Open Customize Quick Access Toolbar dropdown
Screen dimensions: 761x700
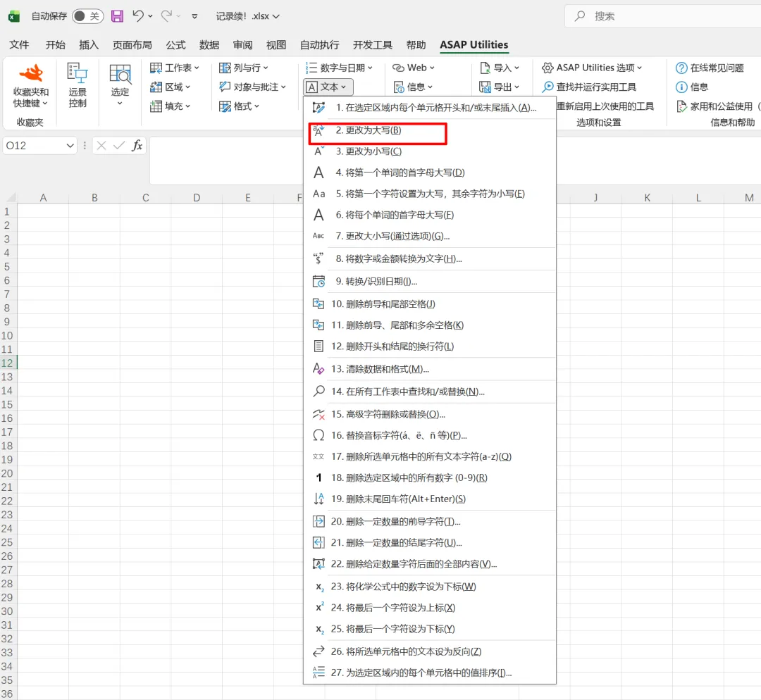194,16
